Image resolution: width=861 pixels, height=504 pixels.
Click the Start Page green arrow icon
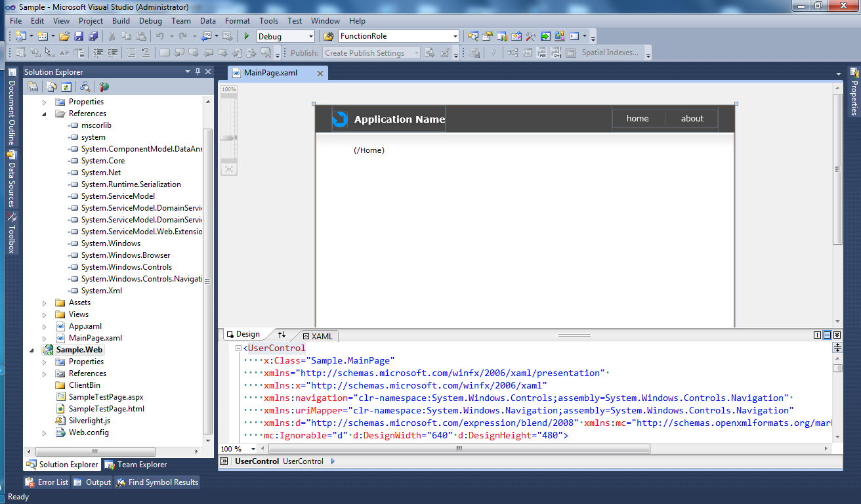[x=545, y=36]
